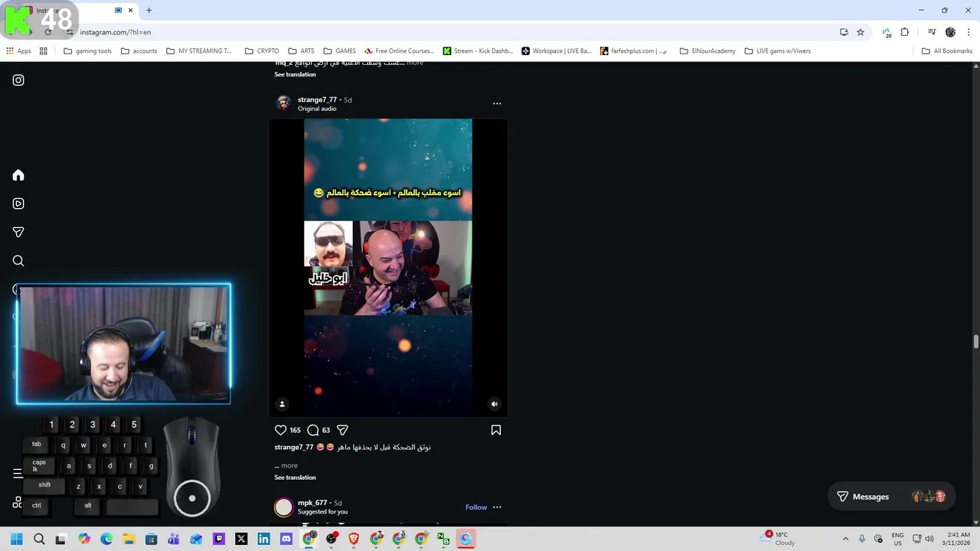Image resolution: width=980 pixels, height=551 pixels.
Task: Show tagged people on the video
Action: [282, 404]
